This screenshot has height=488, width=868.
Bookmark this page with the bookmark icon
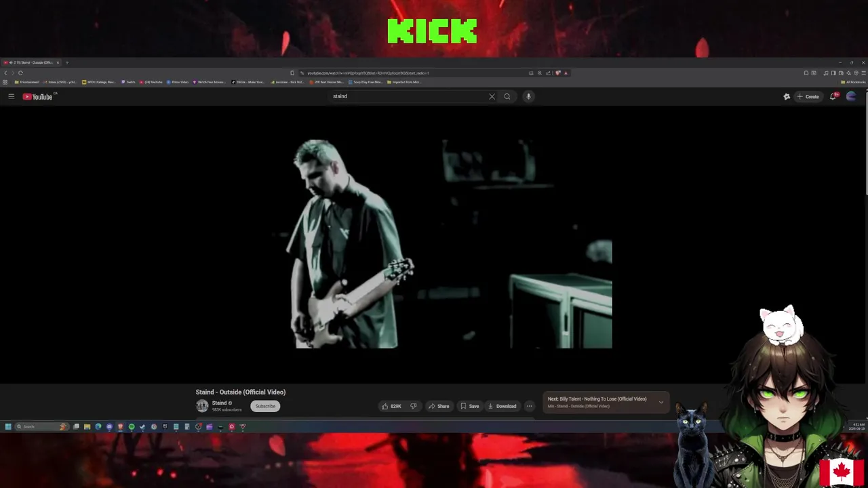click(x=292, y=73)
